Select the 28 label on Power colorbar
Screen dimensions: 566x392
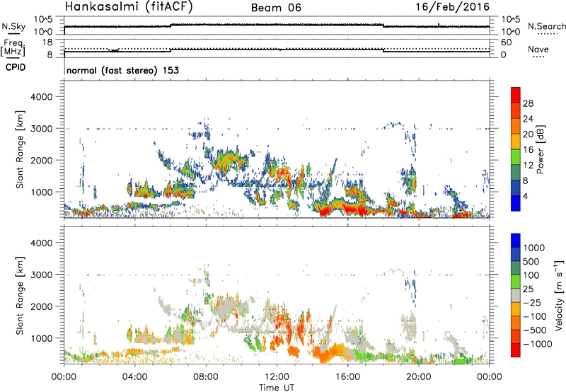[x=528, y=103]
